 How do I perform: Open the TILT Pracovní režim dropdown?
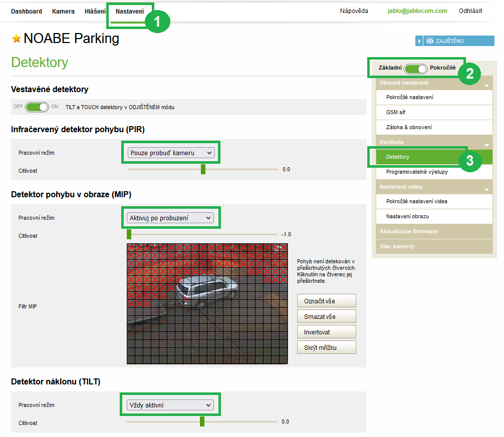tap(170, 405)
